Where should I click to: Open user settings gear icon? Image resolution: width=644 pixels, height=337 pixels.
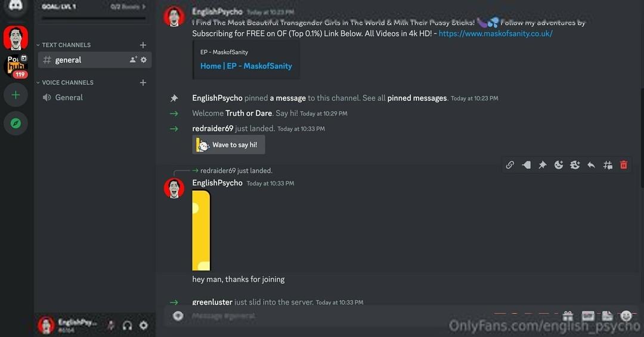(143, 325)
